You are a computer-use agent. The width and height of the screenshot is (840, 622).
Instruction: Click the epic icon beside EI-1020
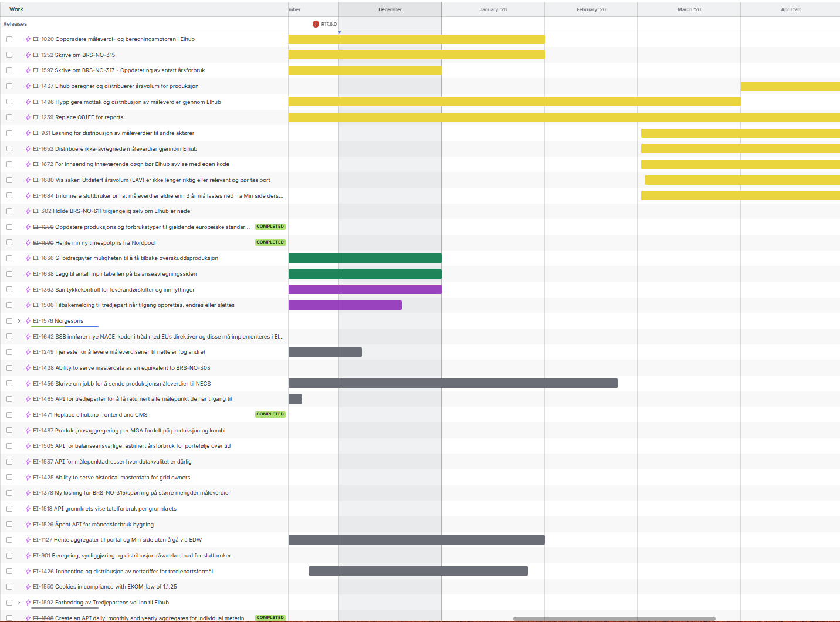click(28, 39)
